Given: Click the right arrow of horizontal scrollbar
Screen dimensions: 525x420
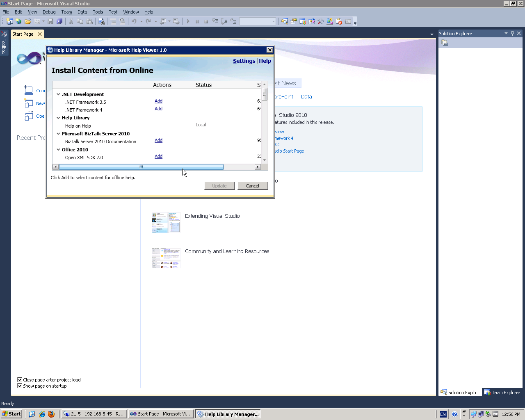Looking at the screenshot, I should tap(258, 167).
